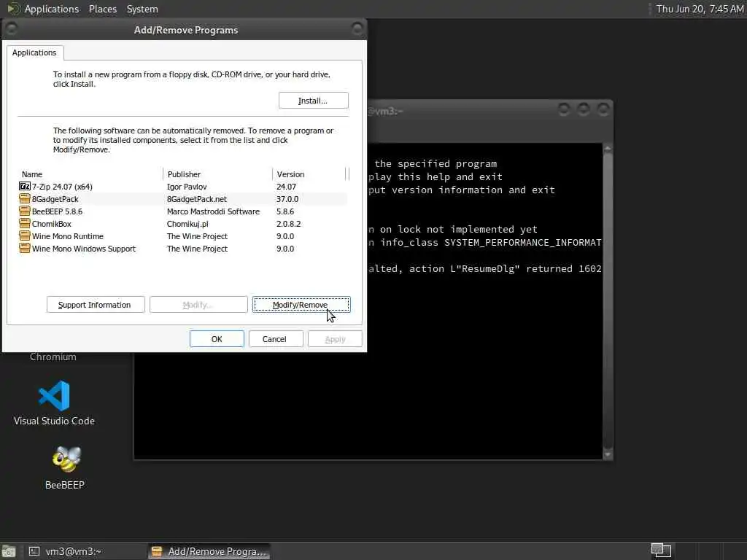Click the OK button

217,339
